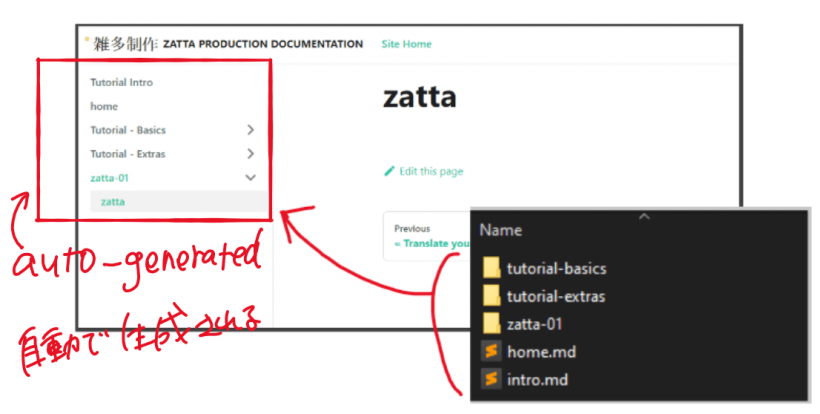Click the zatta-01 sidebar category label
The image size is (820, 414).
109,178
